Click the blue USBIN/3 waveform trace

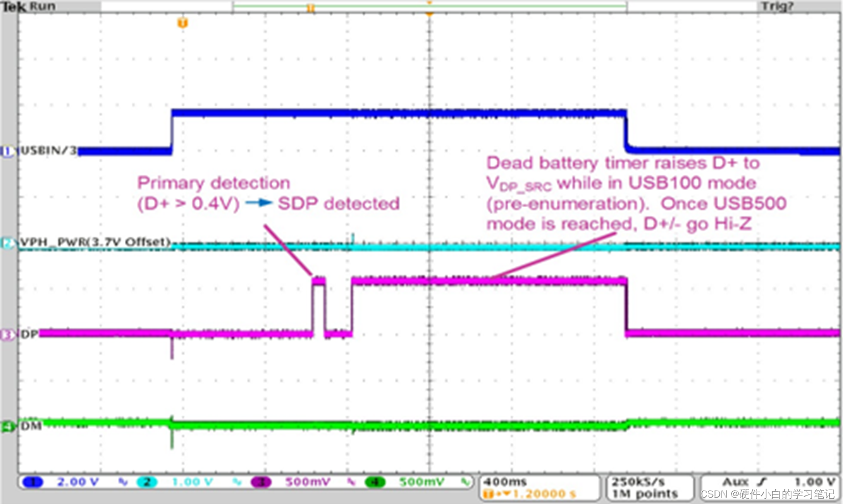click(399, 113)
